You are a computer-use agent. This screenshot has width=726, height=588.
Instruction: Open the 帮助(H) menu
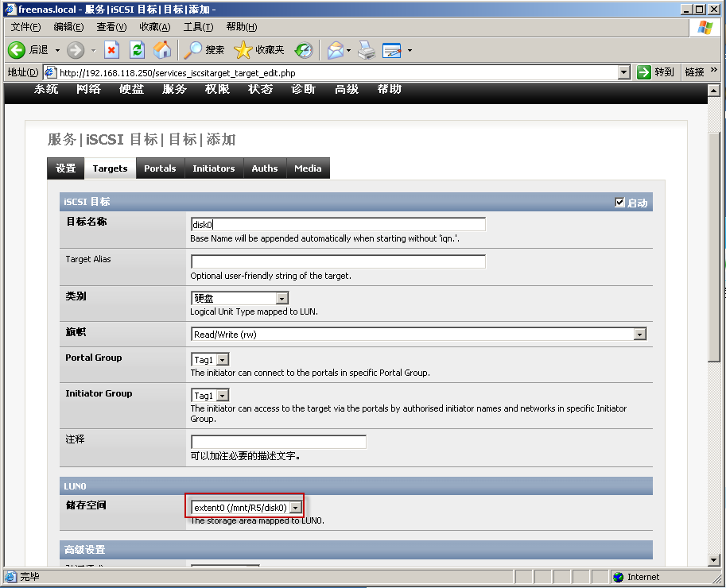(x=241, y=27)
